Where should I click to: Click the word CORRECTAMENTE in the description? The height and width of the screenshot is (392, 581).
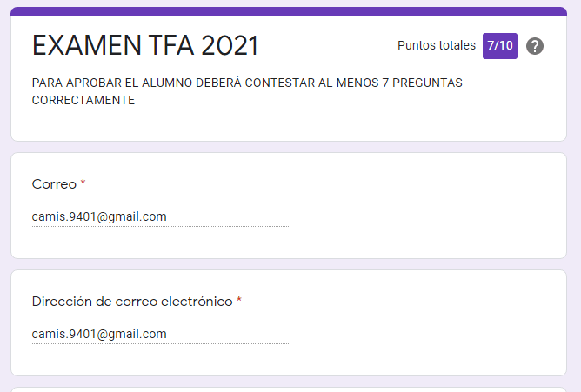(x=83, y=100)
